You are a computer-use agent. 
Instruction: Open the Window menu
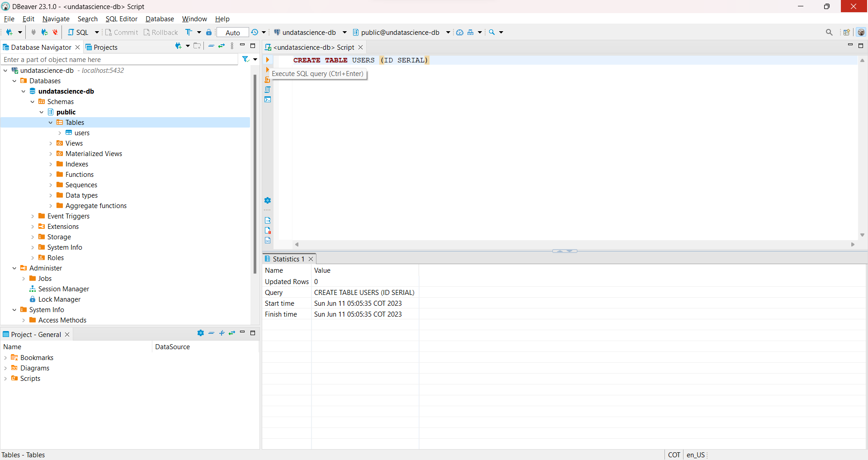194,19
